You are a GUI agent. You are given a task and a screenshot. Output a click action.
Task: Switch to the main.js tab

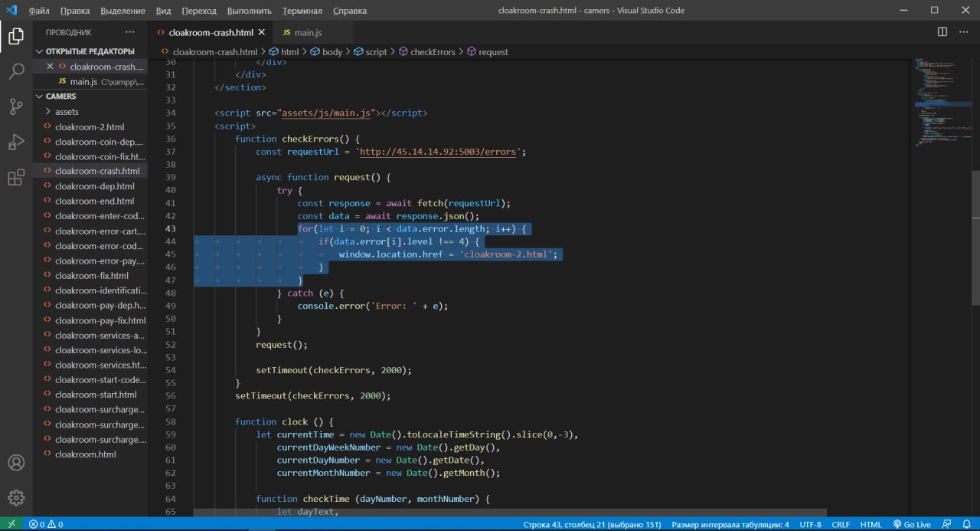pyautogui.click(x=309, y=32)
